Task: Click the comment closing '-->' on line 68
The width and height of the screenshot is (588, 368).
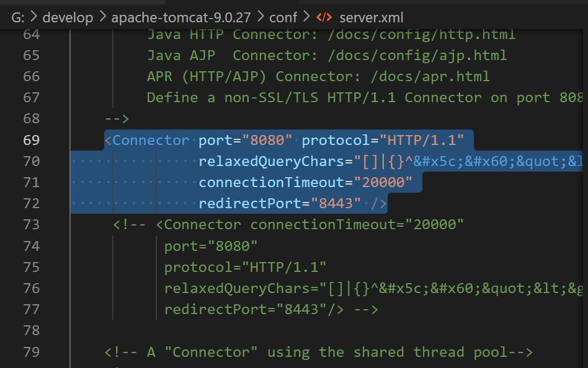Action: 117,119
